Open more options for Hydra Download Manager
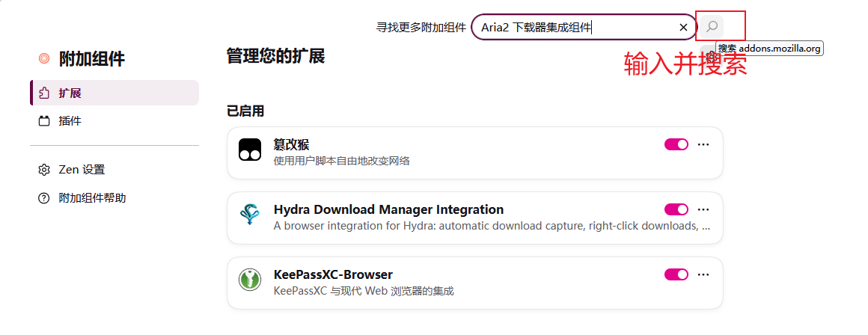Image resolution: width=868 pixels, height=335 pixels. (x=703, y=209)
